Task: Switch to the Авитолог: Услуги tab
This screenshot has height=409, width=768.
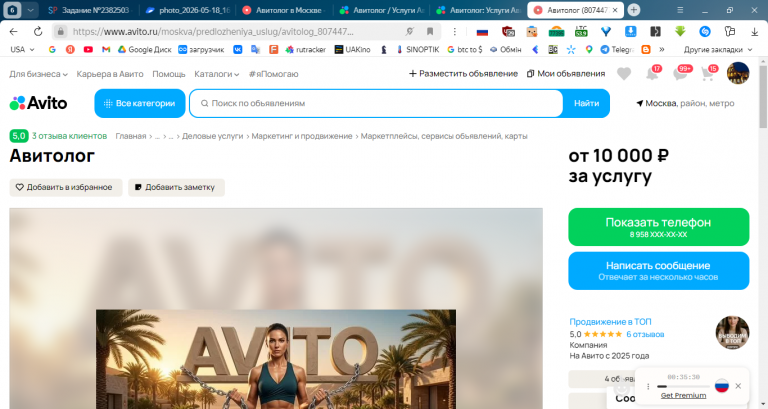Action: [x=479, y=10]
